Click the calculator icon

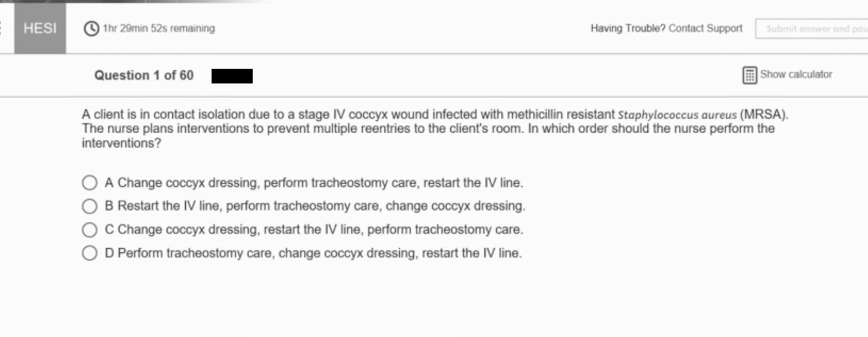[749, 75]
